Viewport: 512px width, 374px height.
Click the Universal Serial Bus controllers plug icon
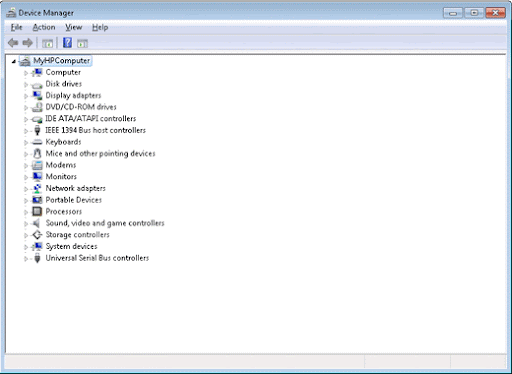37,258
